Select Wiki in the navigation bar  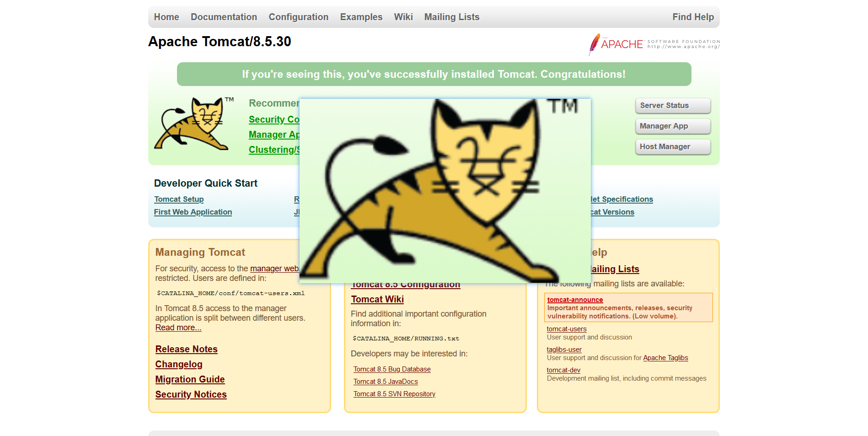point(403,17)
